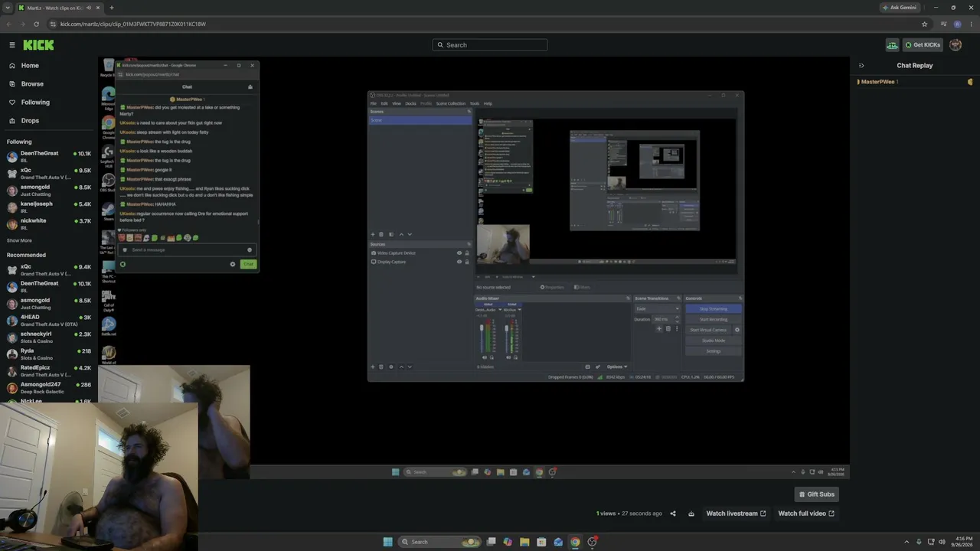This screenshot has width=980, height=551.
Task: Click the Gift Subs button
Action: point(816,494)
